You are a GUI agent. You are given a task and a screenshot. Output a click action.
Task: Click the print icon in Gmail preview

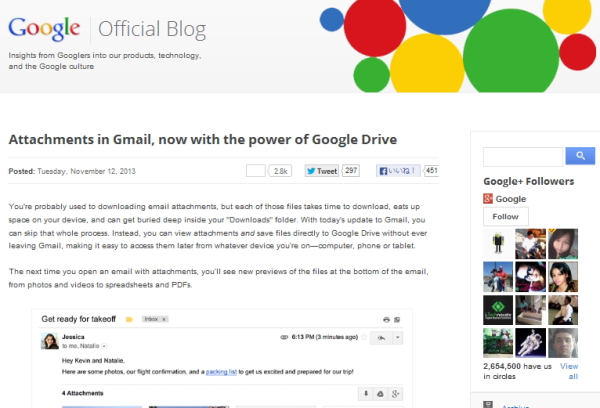(x=386, y=318)
